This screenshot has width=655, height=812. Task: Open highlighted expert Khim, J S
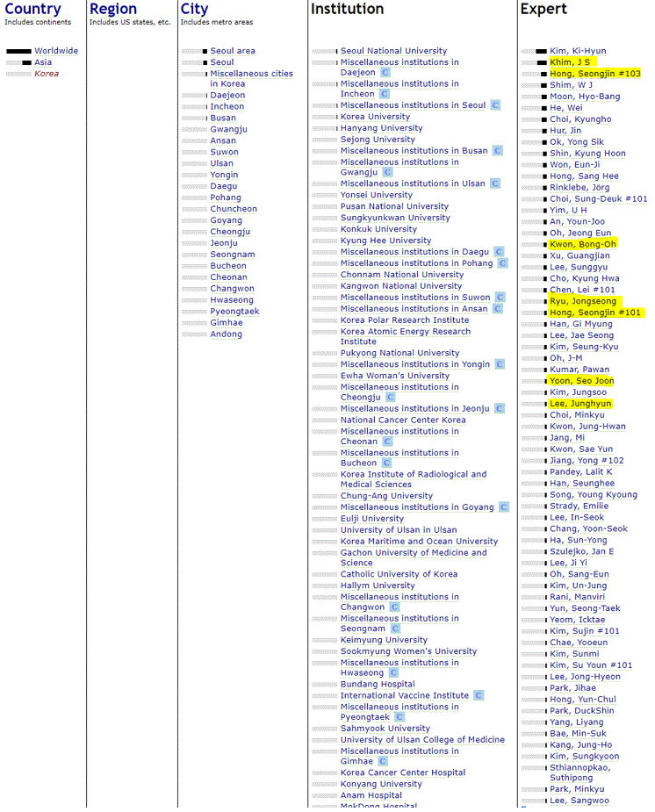570,62
